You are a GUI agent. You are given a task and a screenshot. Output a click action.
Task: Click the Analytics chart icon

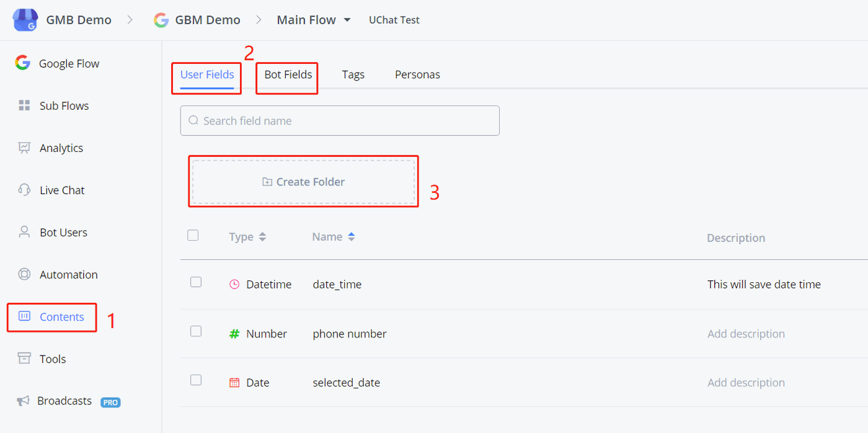pyautogui.click(x=24, y=148)
